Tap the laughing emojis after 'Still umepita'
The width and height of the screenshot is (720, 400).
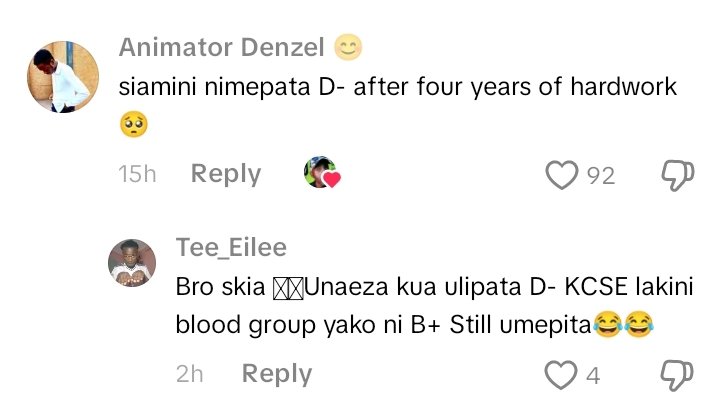(623, 324)
